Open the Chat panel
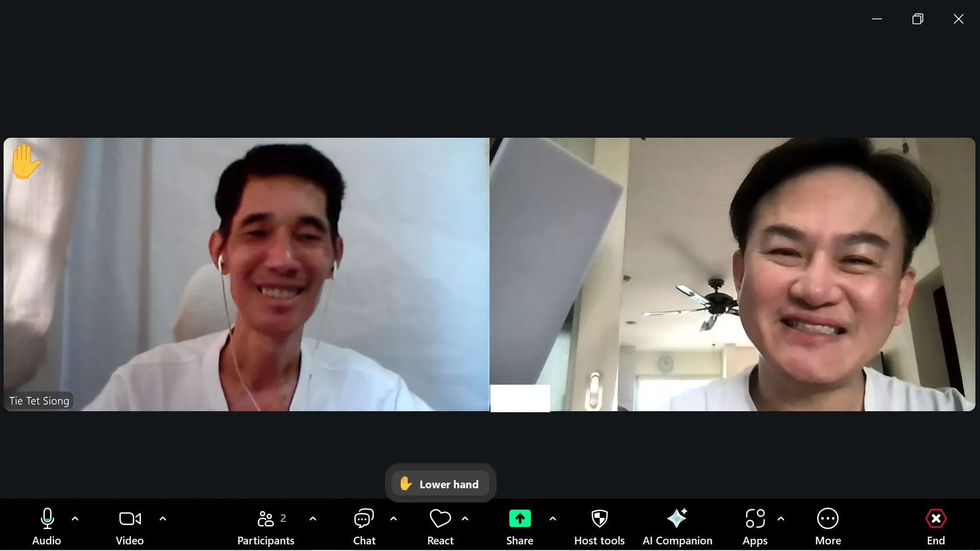980x551 pixels. [x=364, y=519]
